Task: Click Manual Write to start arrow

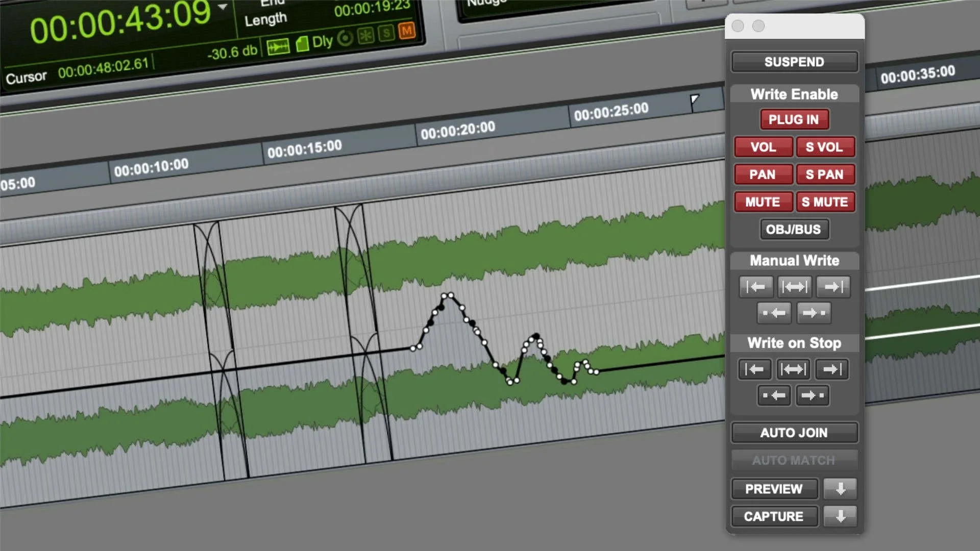Action: pyautogui.click(x=755, y=287)
